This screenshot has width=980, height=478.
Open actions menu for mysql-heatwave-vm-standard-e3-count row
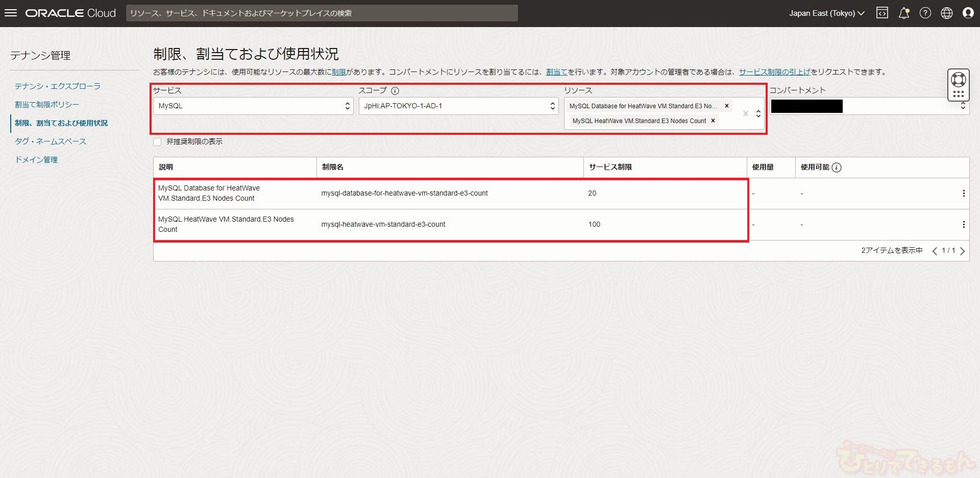(963, 225)
